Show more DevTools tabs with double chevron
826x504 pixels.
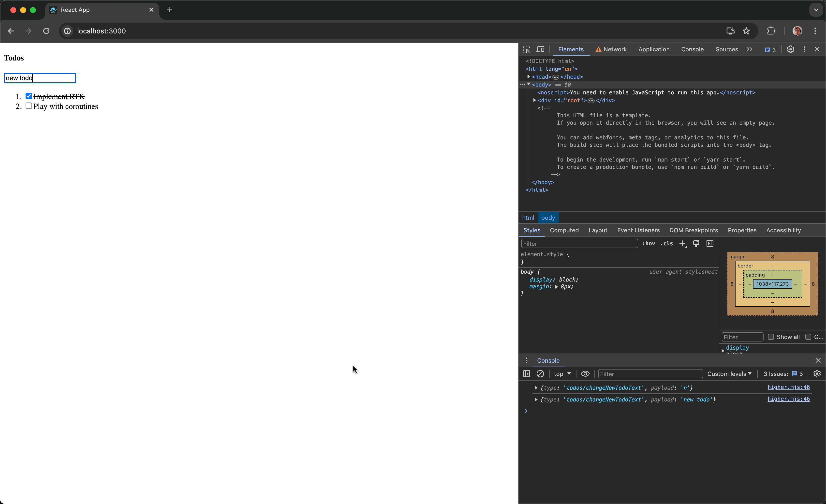(749, 49)
